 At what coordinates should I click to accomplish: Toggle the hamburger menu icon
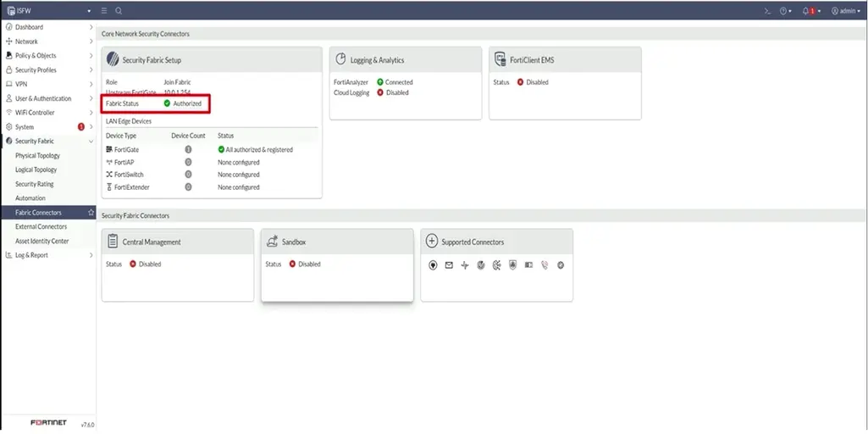105,10
